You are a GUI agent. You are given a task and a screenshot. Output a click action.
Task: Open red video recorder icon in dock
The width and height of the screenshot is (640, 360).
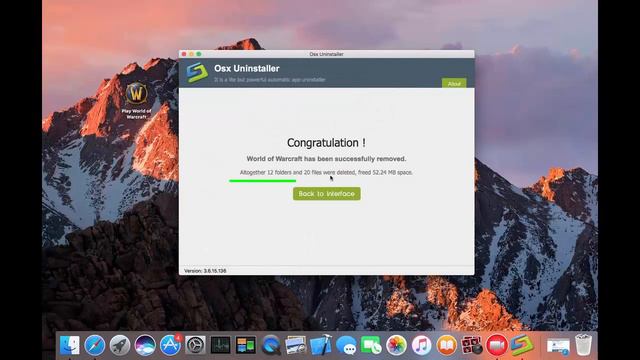(497, 345)
